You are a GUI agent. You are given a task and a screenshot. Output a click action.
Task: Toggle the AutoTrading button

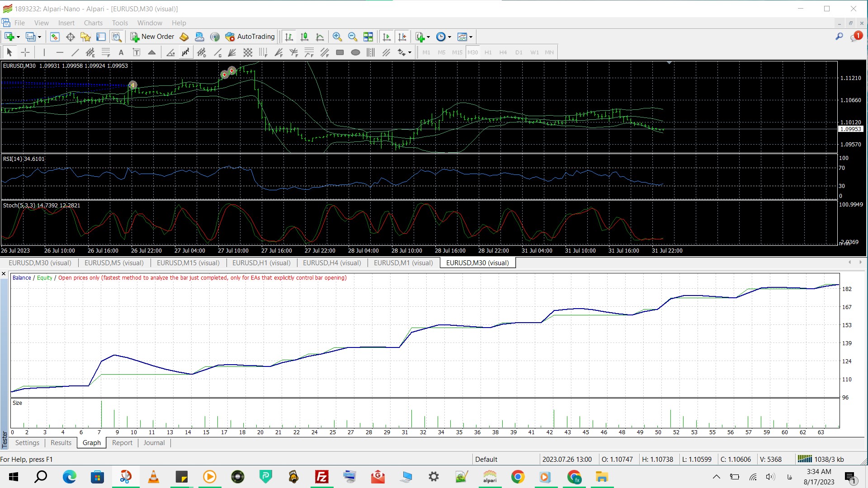[x=250, y=37]
